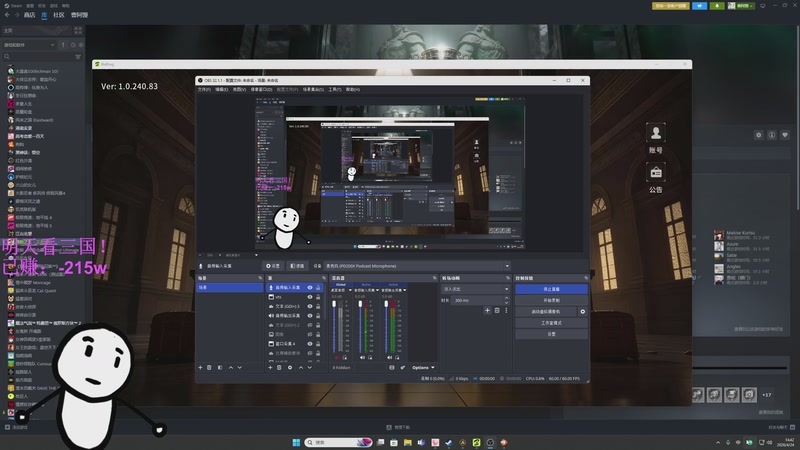Screen dimensions: 800x450
Task: Click start recording button below stop streaming
Action: coord(551,300)
